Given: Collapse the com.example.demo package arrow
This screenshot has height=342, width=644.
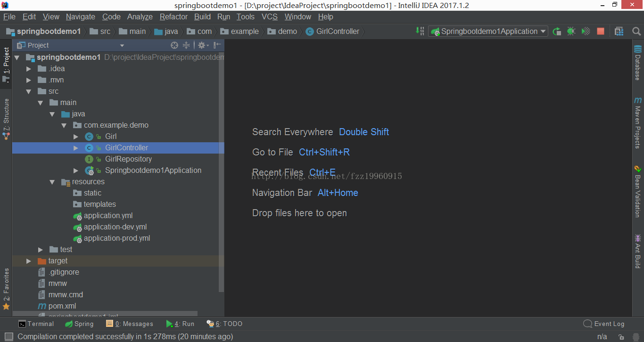Looking at the screenshot, I should click(x=64, y=125).
